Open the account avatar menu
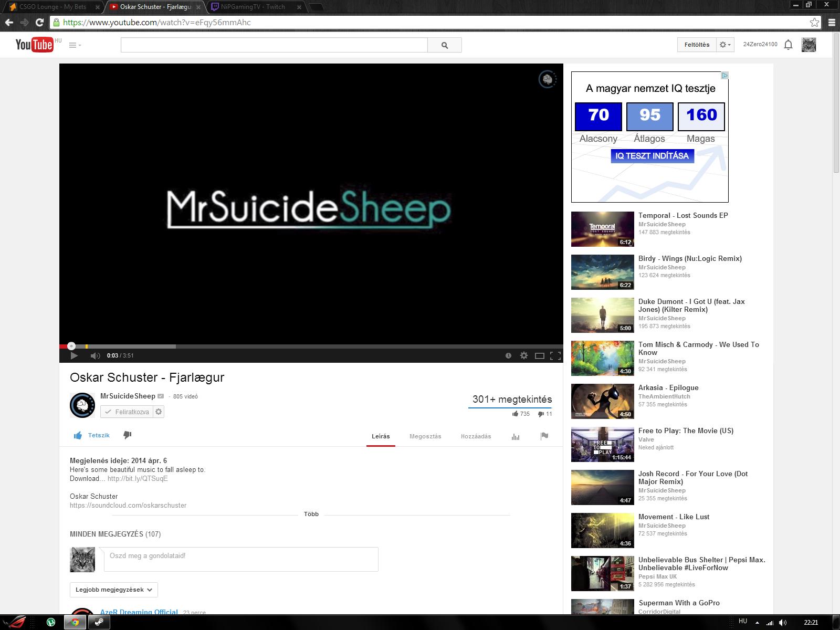Screen dimensions: 840x630 pyautogui.click(x=808, y=45)
